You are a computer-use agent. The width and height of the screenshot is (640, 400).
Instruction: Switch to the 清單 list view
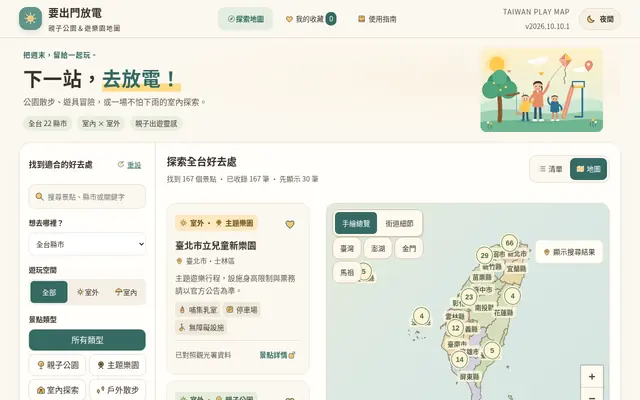point(551,169)
